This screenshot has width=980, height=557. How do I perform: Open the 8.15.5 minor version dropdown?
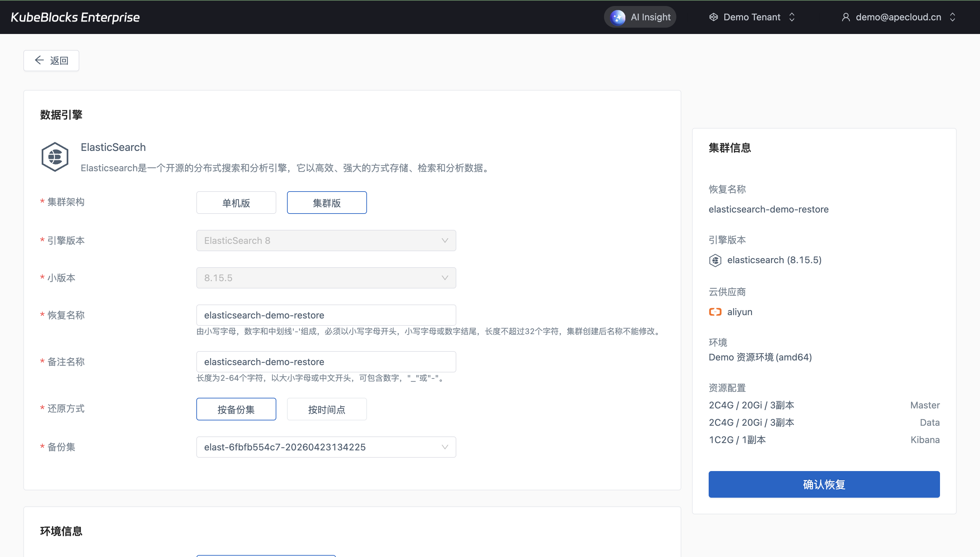(x=326, y=278)
